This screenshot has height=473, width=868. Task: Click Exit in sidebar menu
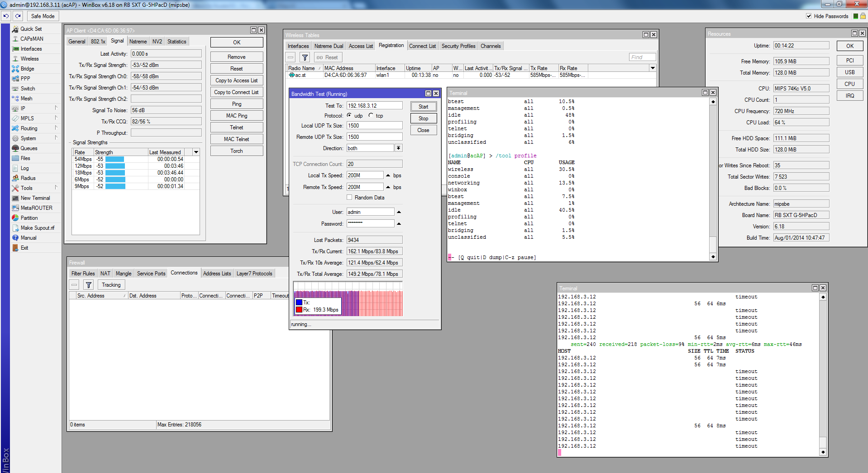24,248
